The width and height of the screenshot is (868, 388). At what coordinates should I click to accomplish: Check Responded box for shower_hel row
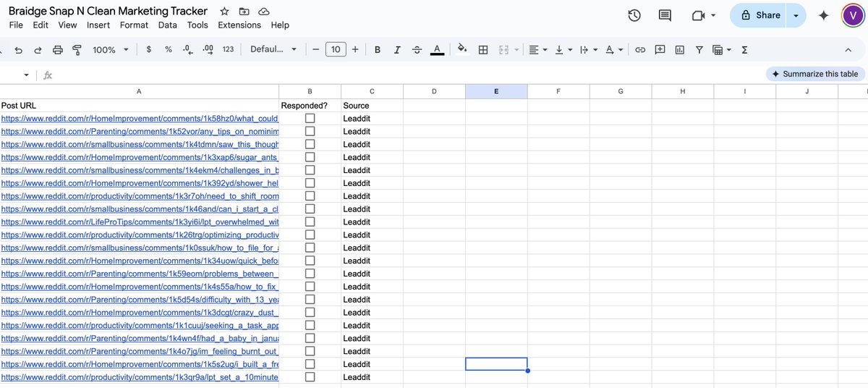coord(310,183)
